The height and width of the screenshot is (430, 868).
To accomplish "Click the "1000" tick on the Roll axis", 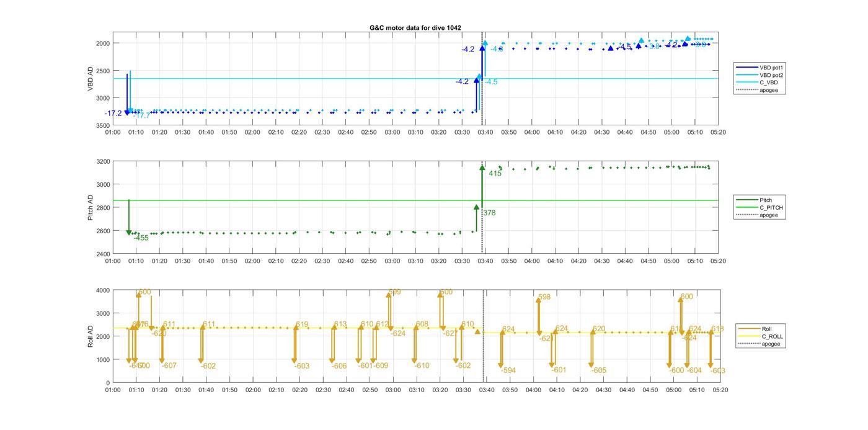I will pyautogui.click(x=102, y=360).
